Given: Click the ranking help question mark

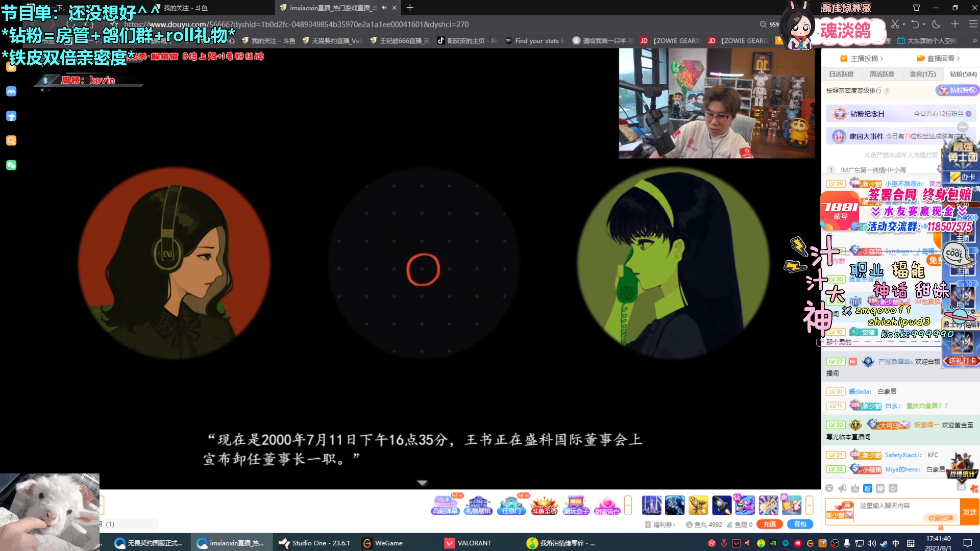Looking at the screenshot, I should point(887,91).
